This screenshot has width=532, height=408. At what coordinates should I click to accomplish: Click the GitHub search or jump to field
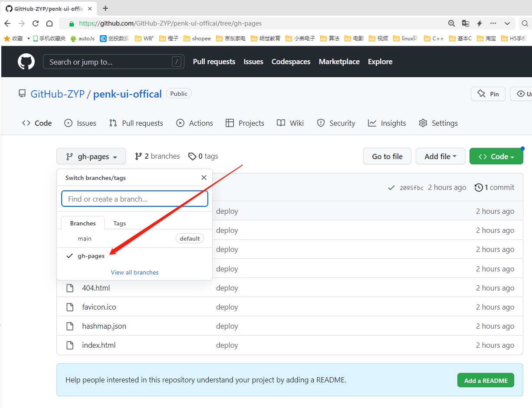point(114,62)
